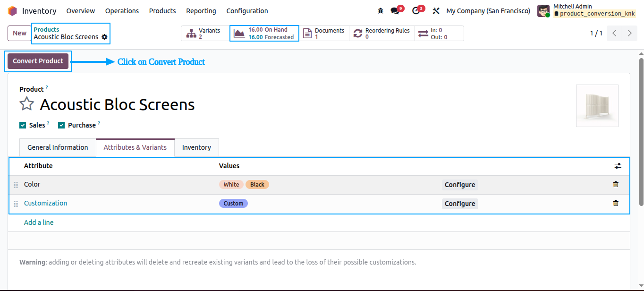644x291 pixels.
Task: Open the Products menu
Action: coord(162,10)
